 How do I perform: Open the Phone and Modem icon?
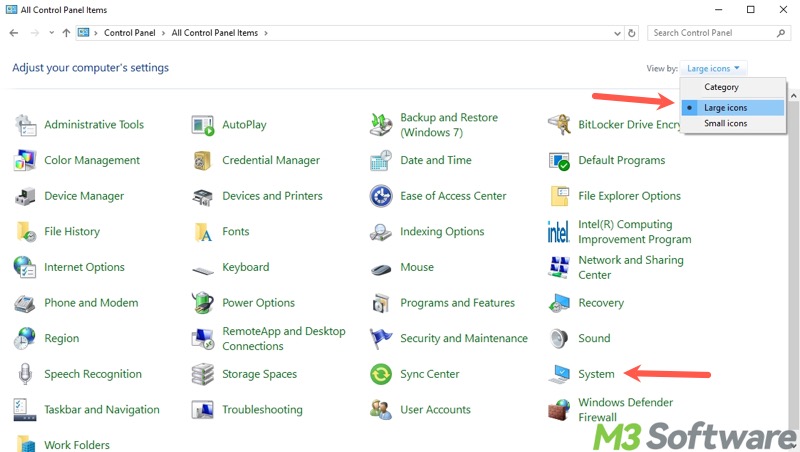pos(24,304)
